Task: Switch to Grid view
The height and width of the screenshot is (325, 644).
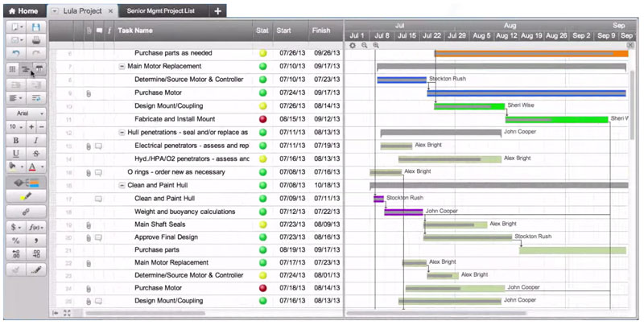Action: (13, 69)
